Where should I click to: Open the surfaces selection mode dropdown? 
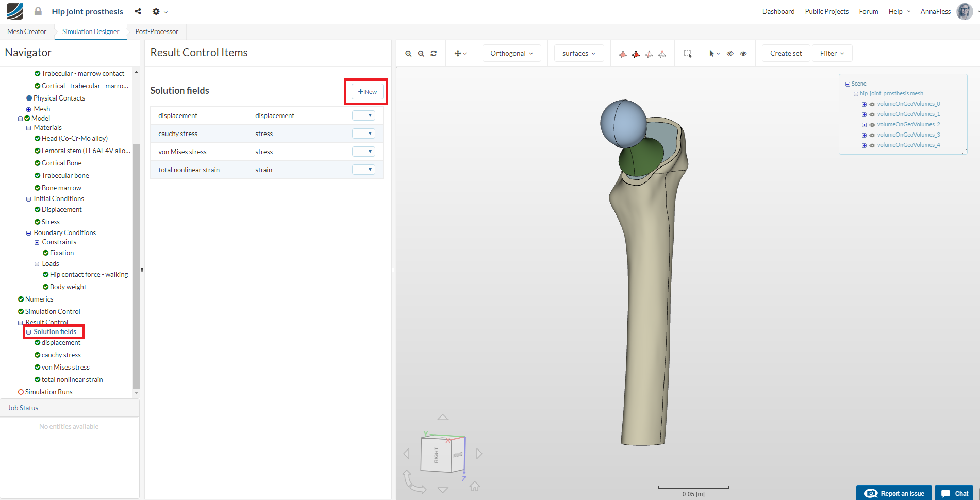[578, 53]
